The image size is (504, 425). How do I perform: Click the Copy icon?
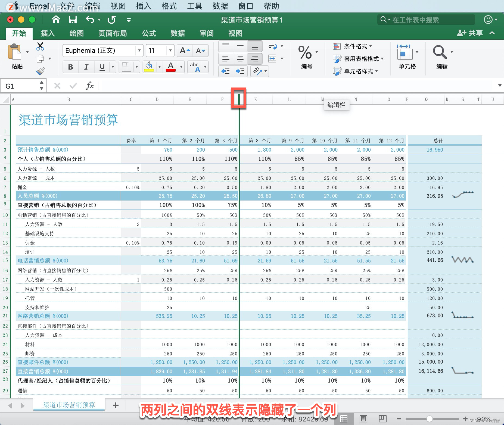click(x=40, y=58)
